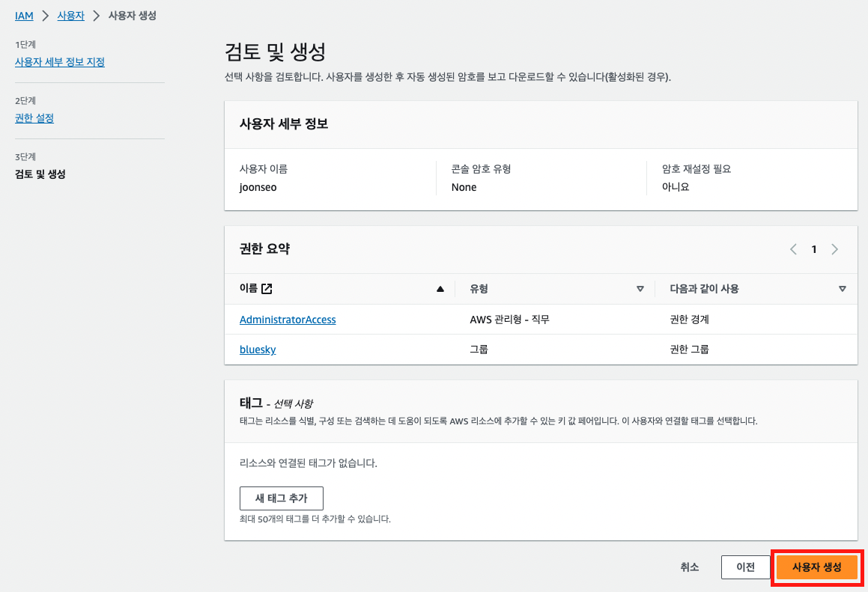Screen dimensions: 868x592
Task: Click the external link icon next to 이름
Action: pyautogui.click(x=267, y=288)
